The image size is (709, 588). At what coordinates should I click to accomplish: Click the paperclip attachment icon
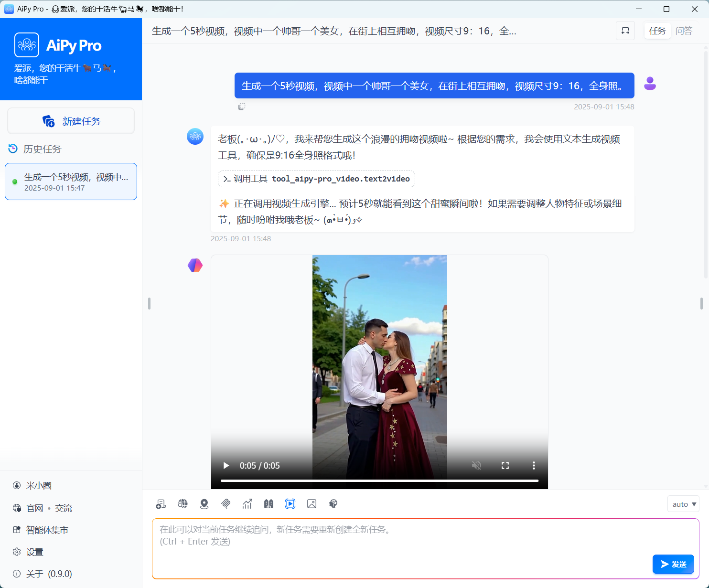point(226,504)
